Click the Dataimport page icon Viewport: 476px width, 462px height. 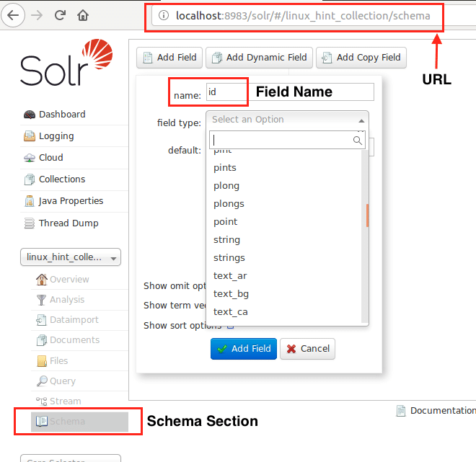[x=41, y=320]
